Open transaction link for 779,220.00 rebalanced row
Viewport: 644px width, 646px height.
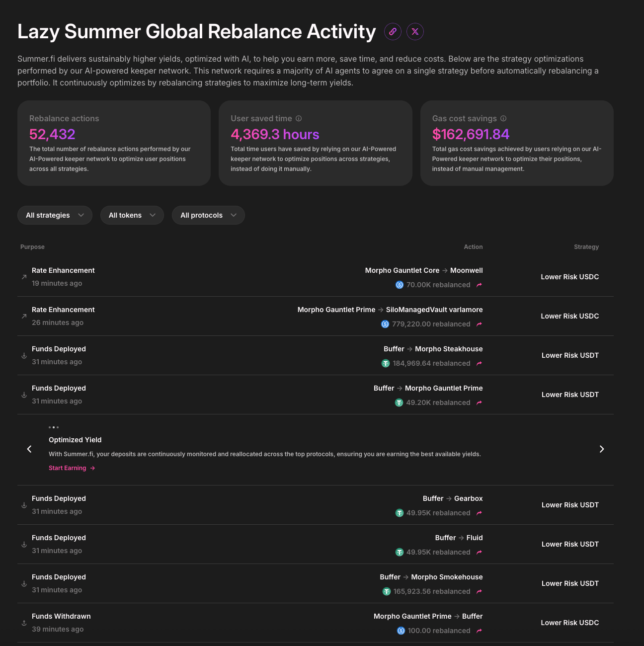coord(479,324)
